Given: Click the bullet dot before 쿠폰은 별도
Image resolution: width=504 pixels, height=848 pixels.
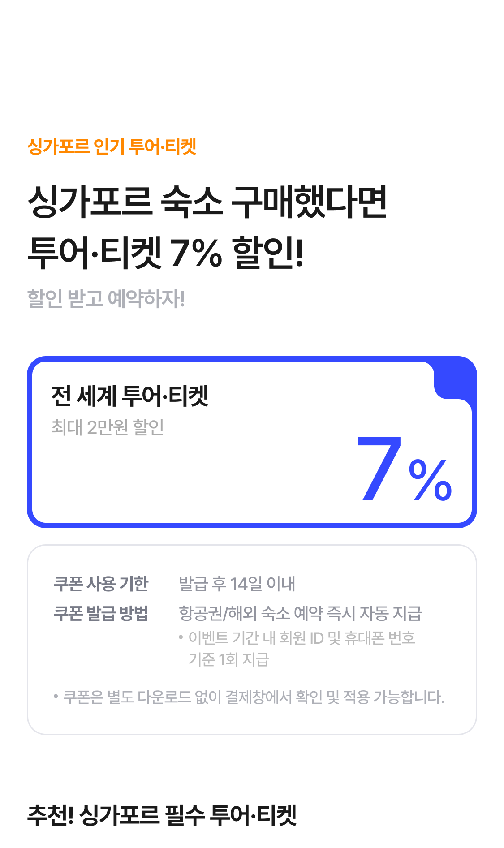Looking at the screenshot, I should point(56,697).
